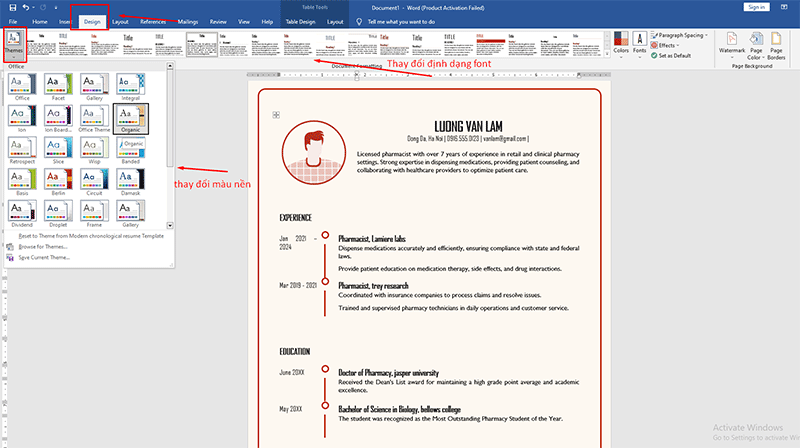Switch to the Review tab
The image size is (800, 448).
[218, 22]
